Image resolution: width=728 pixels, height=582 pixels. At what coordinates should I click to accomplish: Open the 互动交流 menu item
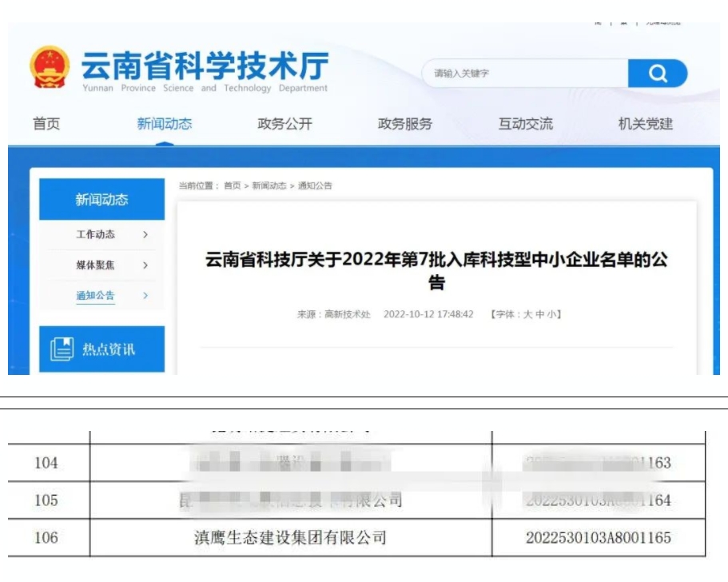[x=524, y=124]
